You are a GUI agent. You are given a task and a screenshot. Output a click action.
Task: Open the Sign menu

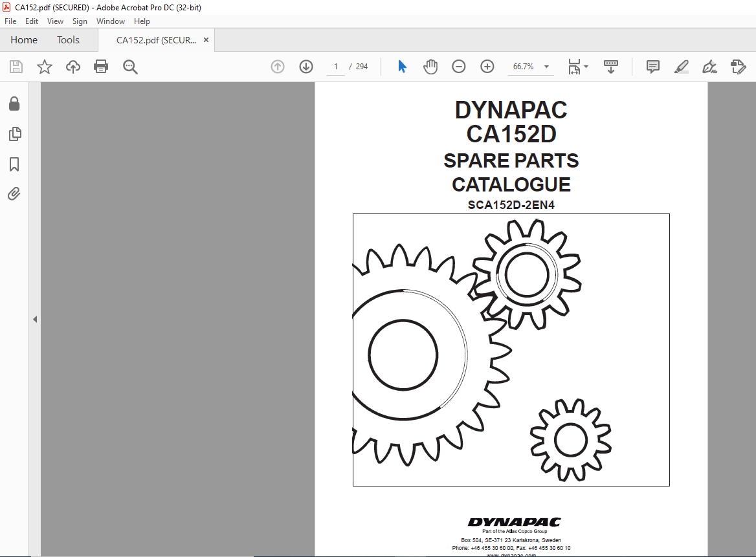(80, 21)
